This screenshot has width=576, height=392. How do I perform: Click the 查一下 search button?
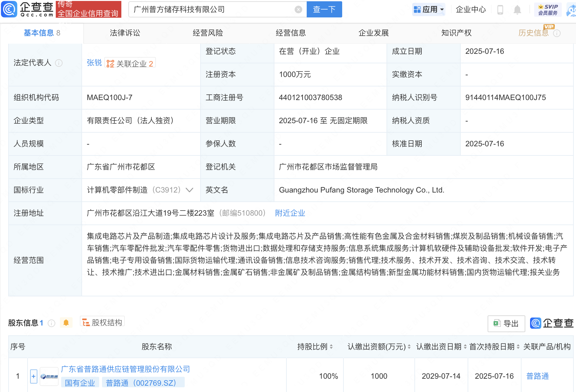[324, 9]
